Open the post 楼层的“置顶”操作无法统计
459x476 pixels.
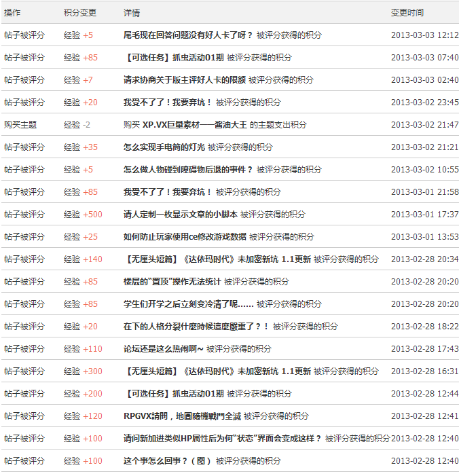[172, 282]
